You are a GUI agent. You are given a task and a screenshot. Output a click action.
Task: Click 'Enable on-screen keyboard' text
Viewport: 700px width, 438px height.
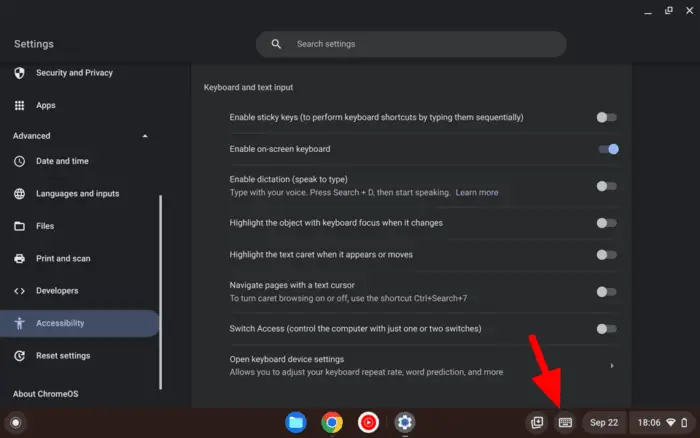280,149
